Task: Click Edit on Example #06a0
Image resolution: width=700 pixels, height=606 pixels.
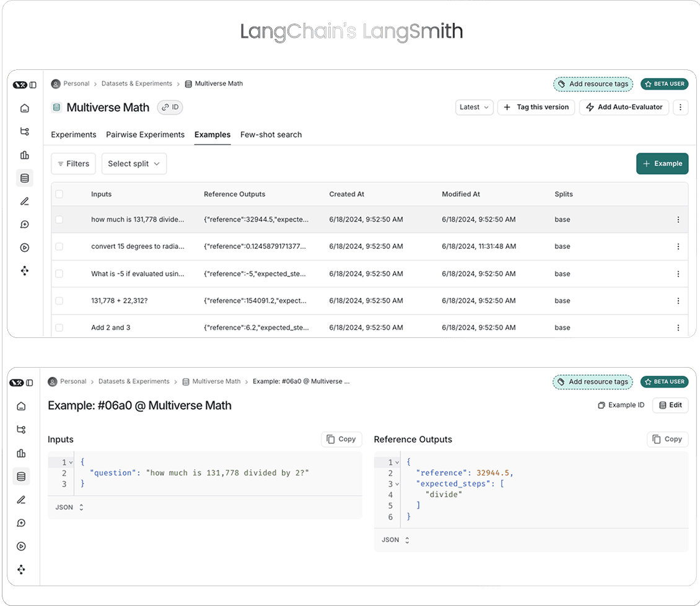Action: click(670, 405)
